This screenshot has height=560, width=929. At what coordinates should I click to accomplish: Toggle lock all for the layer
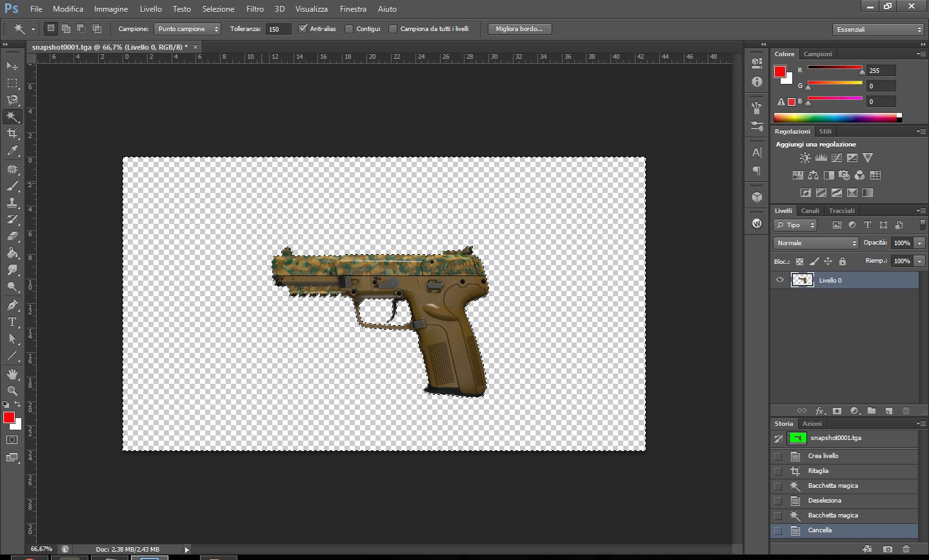point(842,261)
